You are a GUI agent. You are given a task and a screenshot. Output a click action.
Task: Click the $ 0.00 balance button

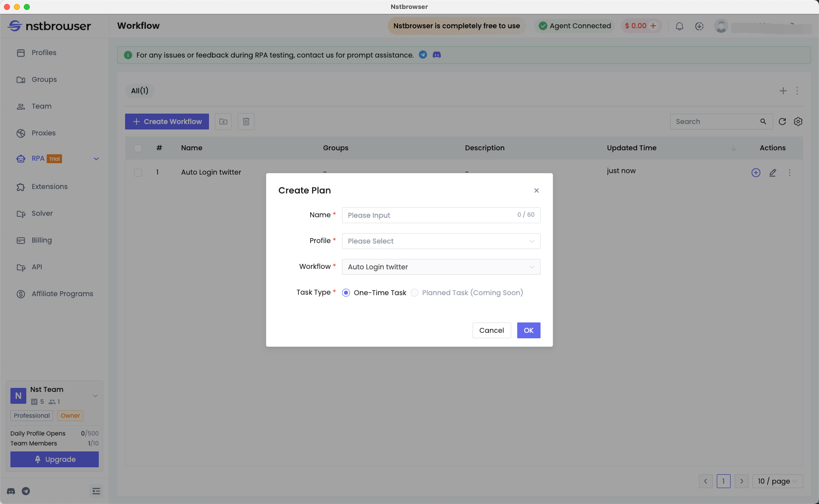(641, 26)
